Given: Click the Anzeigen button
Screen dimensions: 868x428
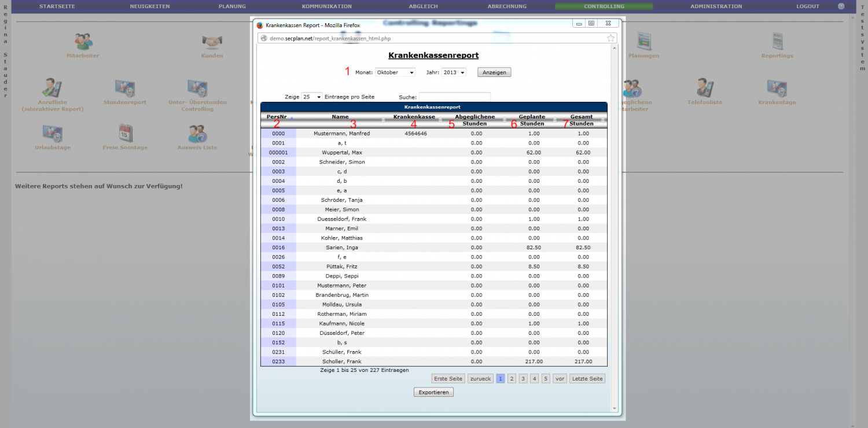Looking at the screenshot, I should [x=494, y=72].
